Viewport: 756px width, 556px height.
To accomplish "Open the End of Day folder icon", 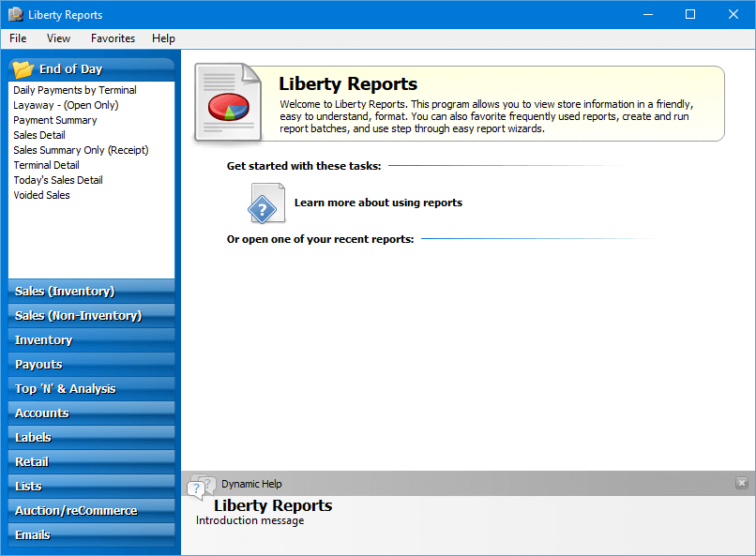I will point(23,69).
